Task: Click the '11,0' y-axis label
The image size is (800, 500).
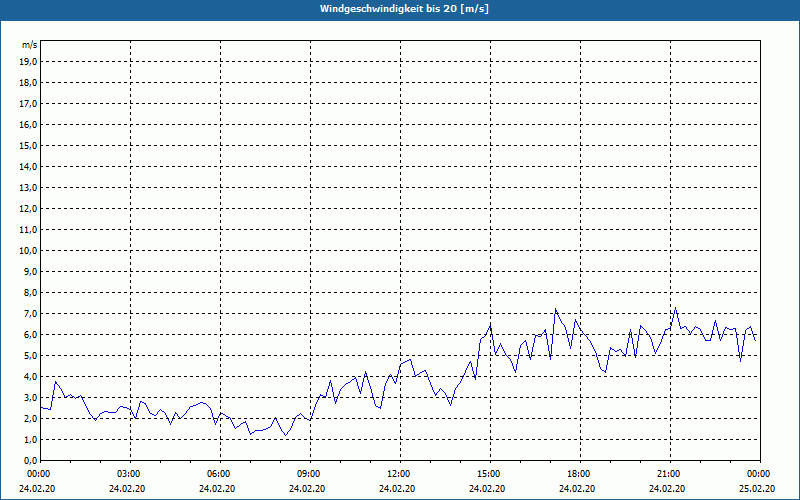Action: [29, 230]
